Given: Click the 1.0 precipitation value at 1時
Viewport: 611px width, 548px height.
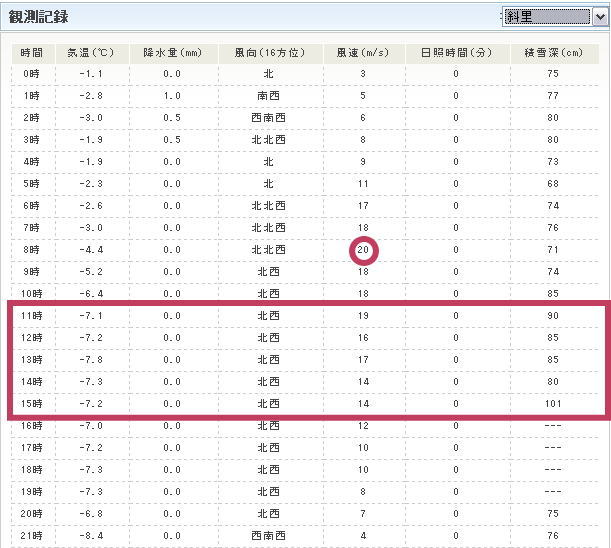Looking at the screenshot, I should (x=172, y=96).
